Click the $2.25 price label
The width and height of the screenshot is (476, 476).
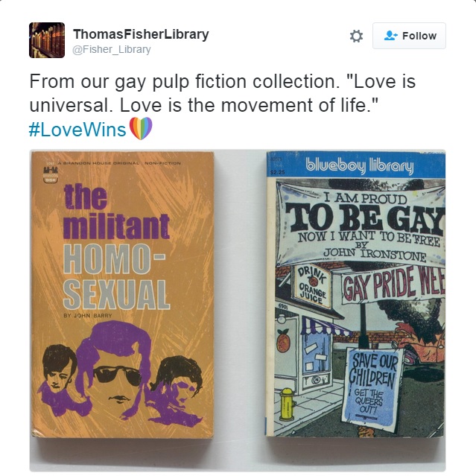tap(278, 172)
